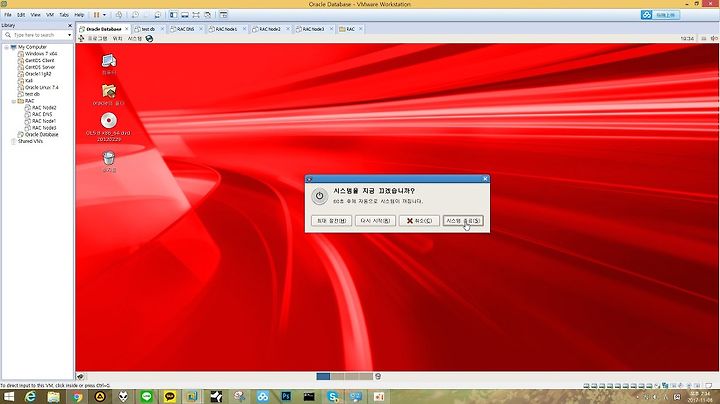The width and height of the screenshot is (720, 404).
Task: Select CentOS Client in the library
Action: click(x=39, y=60)
